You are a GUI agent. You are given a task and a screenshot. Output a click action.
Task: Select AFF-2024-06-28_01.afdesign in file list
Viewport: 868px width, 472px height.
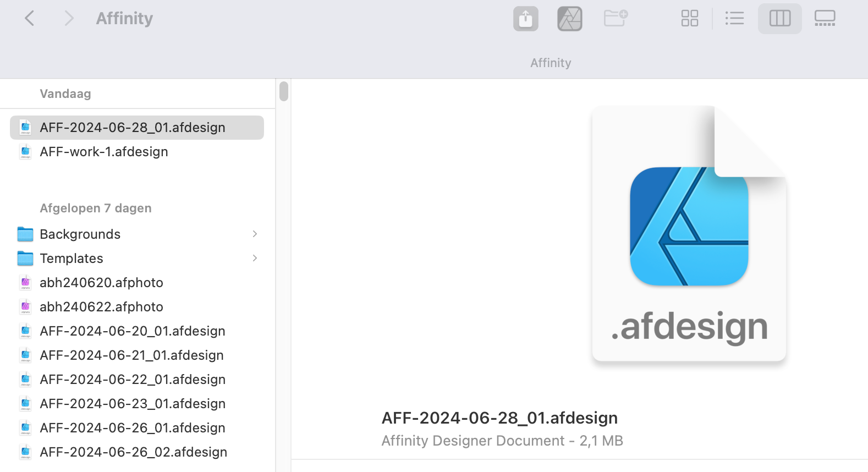pos(137,128)
